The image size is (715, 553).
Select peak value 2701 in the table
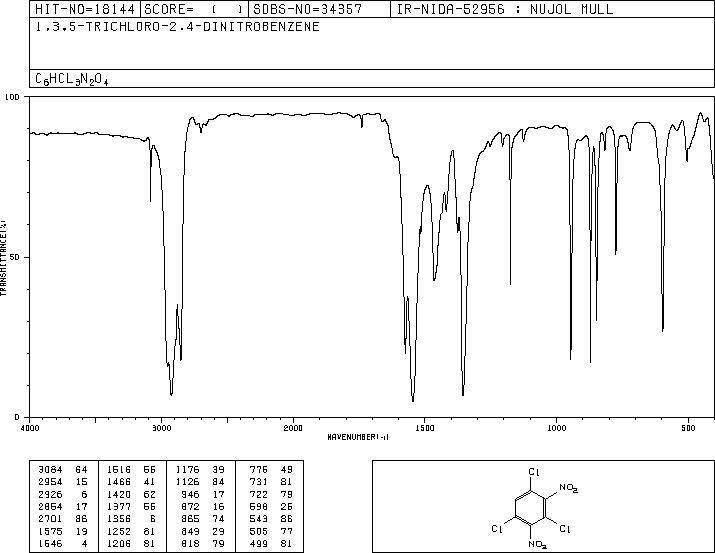[x=50, y=519]
